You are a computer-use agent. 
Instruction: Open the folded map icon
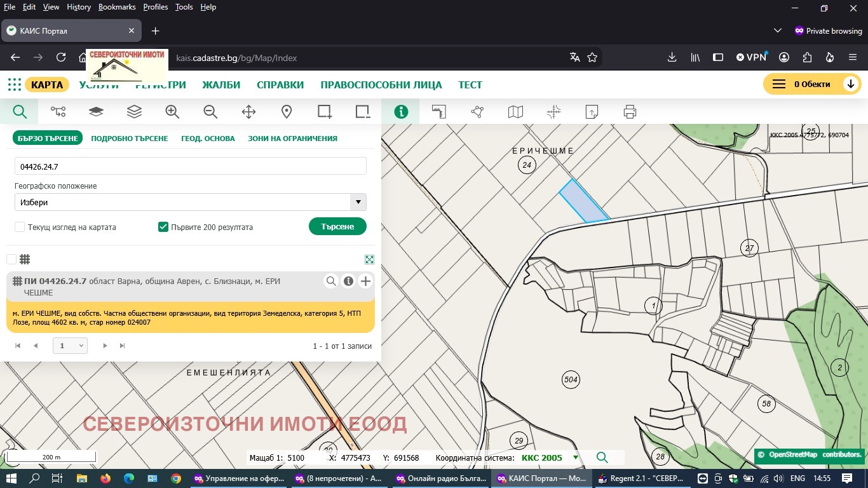tap(515, 112)
